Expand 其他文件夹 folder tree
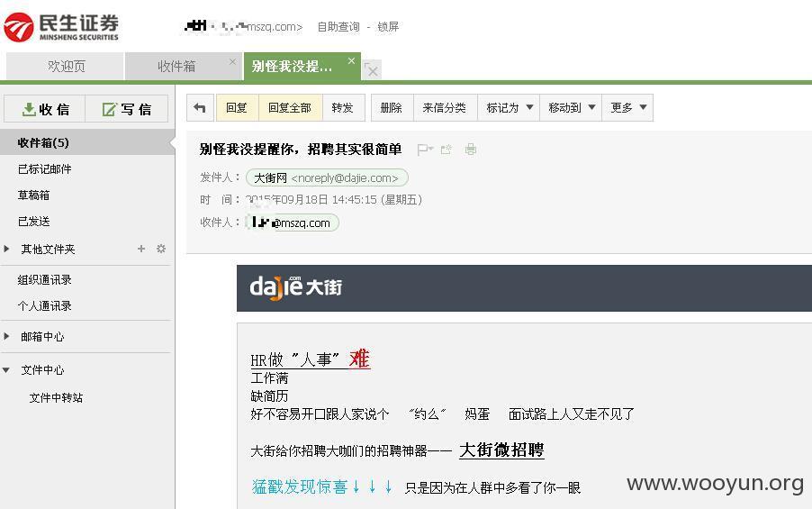Screen dimensions: 812x509 tap(6, 249)
